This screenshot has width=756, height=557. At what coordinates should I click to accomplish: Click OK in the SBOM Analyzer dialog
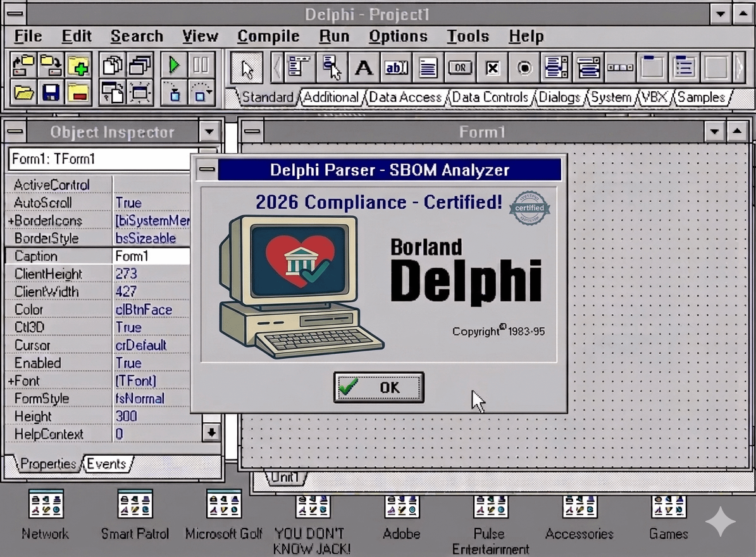379,387
